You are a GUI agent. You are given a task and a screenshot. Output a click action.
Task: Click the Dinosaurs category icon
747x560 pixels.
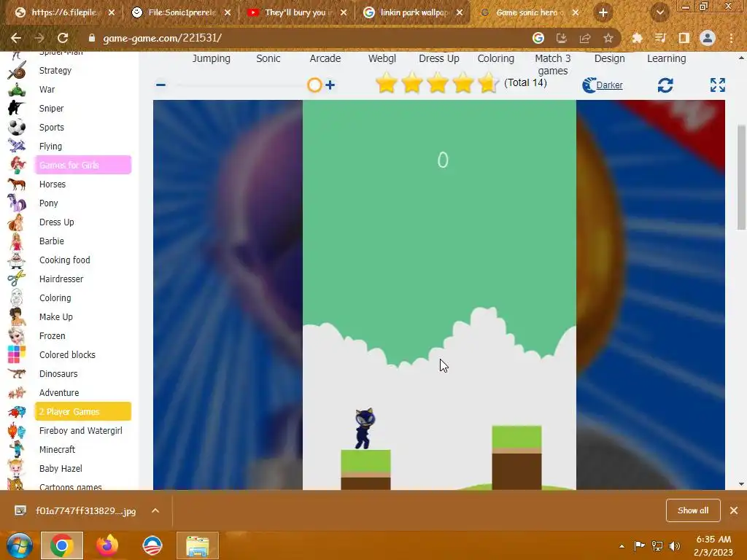click(17, 373)
